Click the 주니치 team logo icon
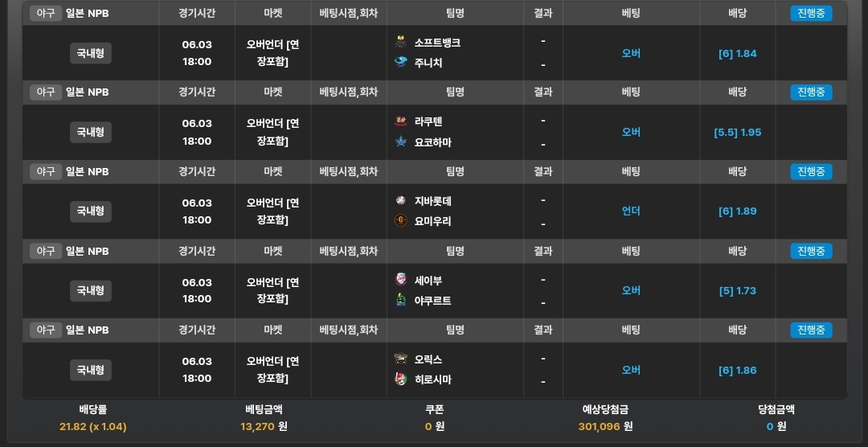The image size is (868, 447). 401,63
